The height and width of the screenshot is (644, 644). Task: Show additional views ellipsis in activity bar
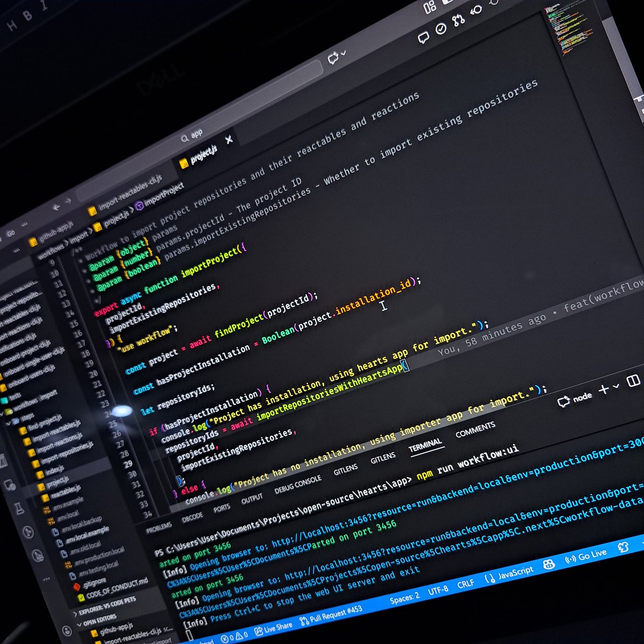click(x=46, y=580)
